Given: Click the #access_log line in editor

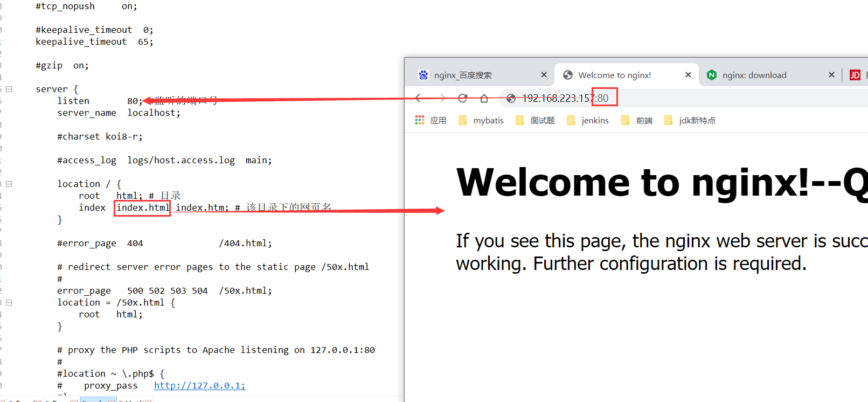Looking at the screenshot, I should 164,160.
